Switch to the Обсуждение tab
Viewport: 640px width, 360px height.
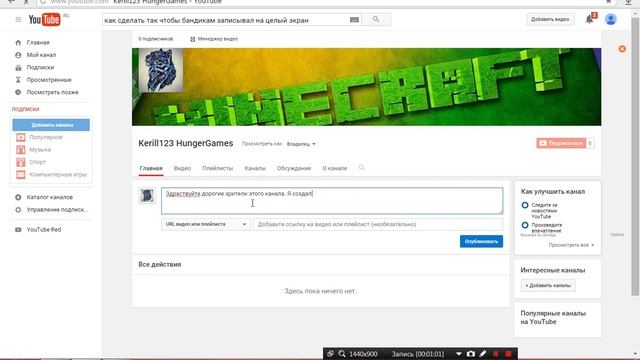click(x=294, y=168)
